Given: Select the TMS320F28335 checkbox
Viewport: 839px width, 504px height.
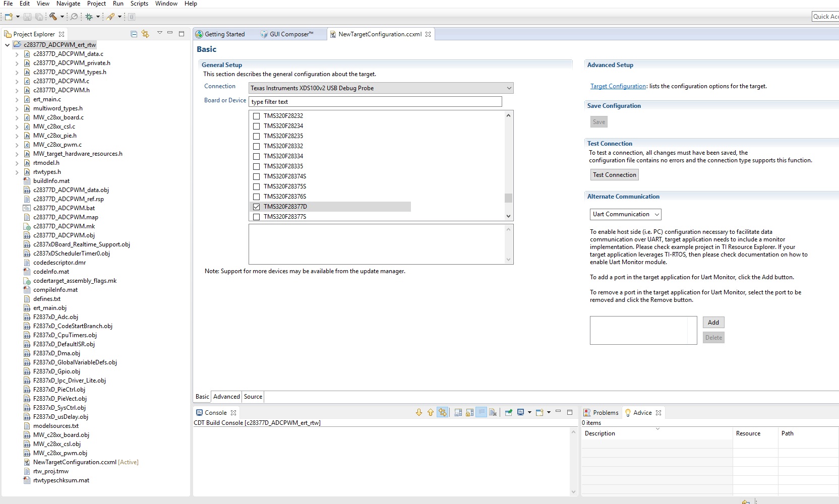Looking at the screenshot, I should pyautogui.click(x=257, y=166).
